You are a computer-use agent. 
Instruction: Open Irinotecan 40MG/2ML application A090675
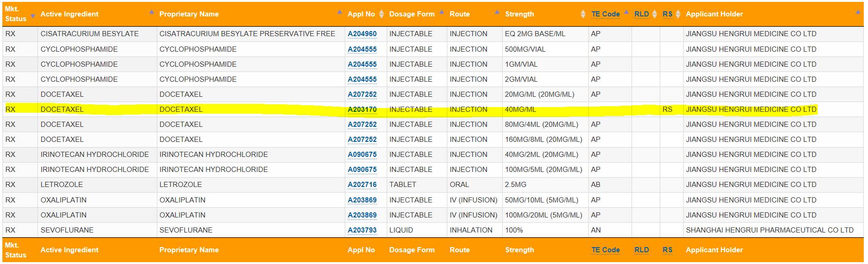point(362,155)
